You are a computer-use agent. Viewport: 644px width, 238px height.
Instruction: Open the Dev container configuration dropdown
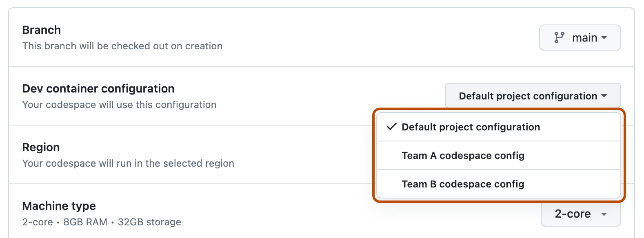pyautogui.click(x=532, y=95)
